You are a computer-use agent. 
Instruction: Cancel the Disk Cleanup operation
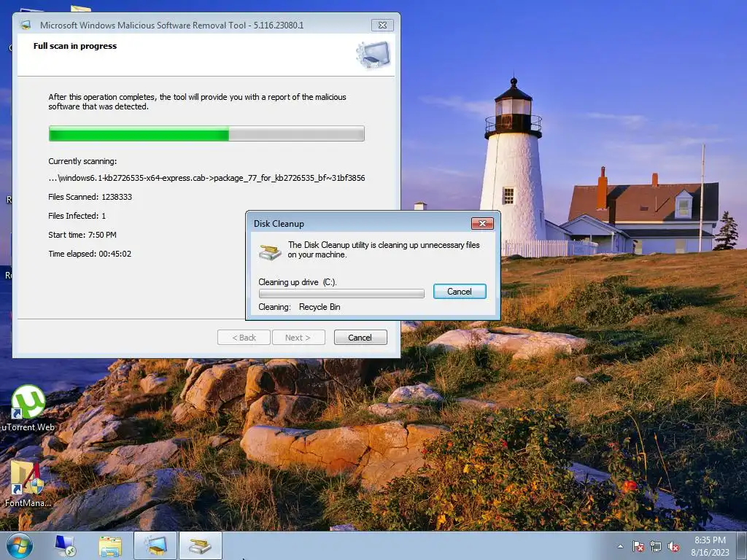point(460,292)
